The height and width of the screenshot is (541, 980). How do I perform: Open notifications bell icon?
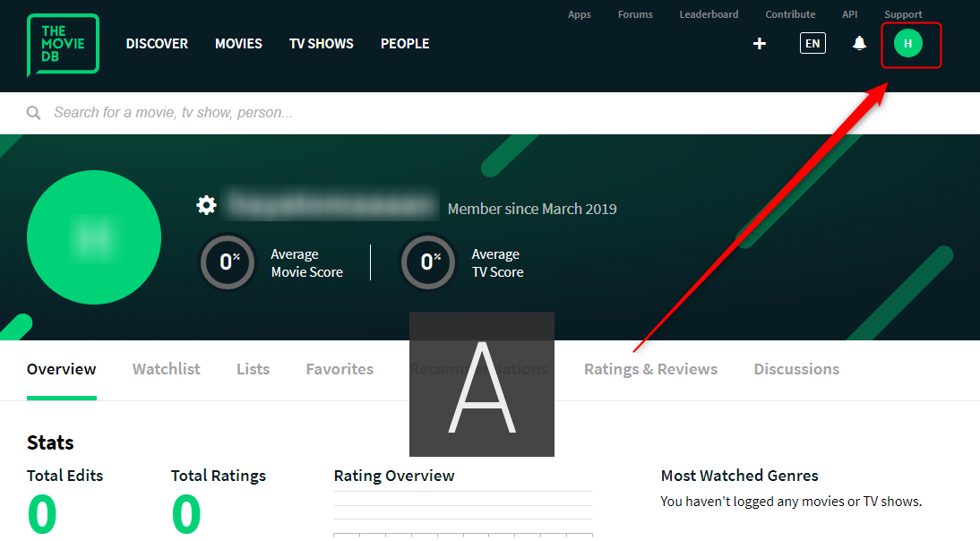(x=859, y=43)
